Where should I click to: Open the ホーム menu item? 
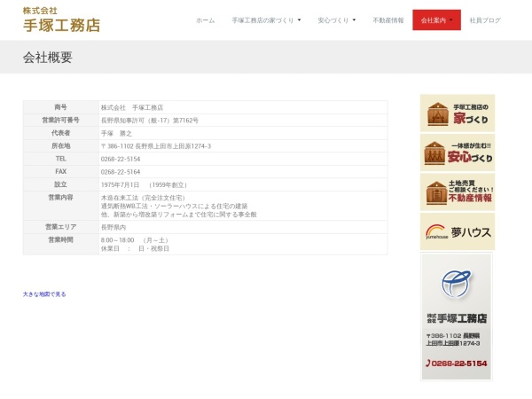(x=206, y=20)
